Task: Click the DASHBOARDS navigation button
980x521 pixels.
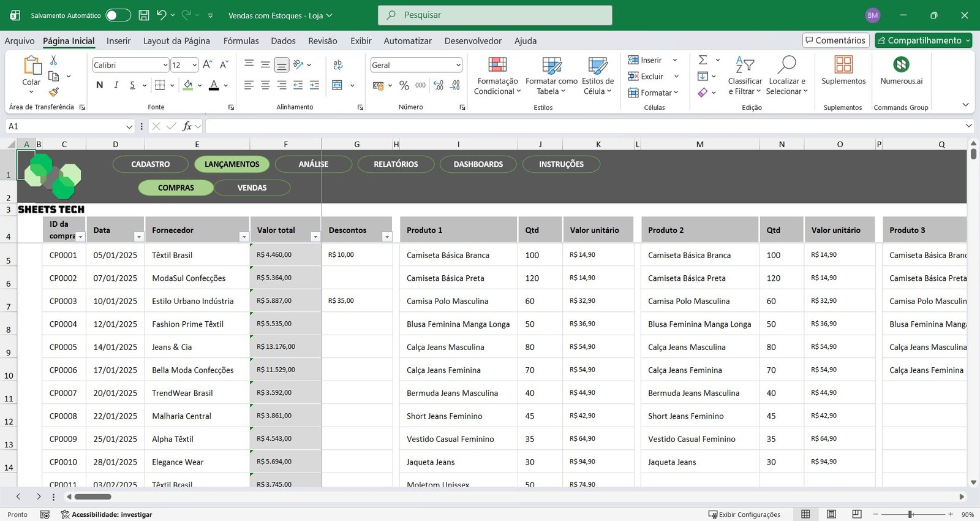Action: click(x=478, y=164)
